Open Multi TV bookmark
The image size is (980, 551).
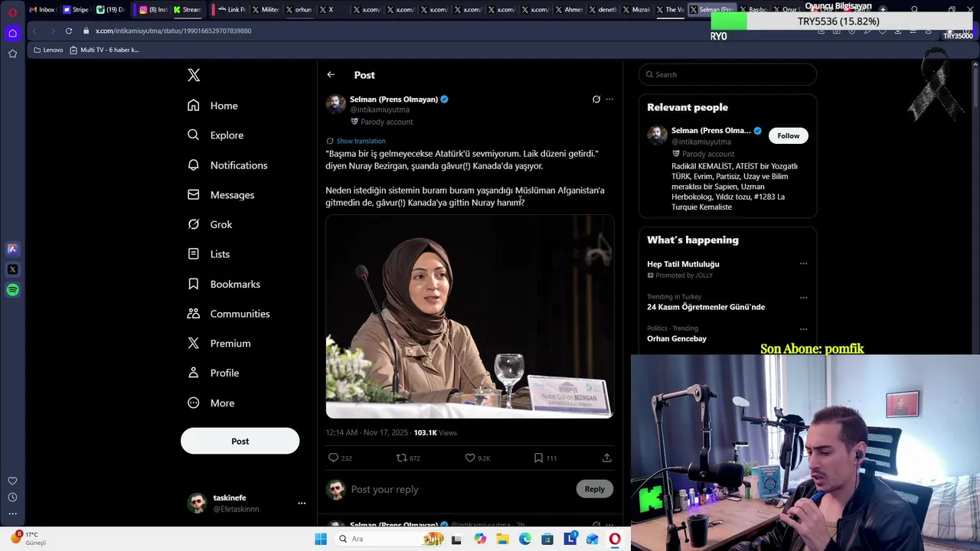click(x=104, y=50)
